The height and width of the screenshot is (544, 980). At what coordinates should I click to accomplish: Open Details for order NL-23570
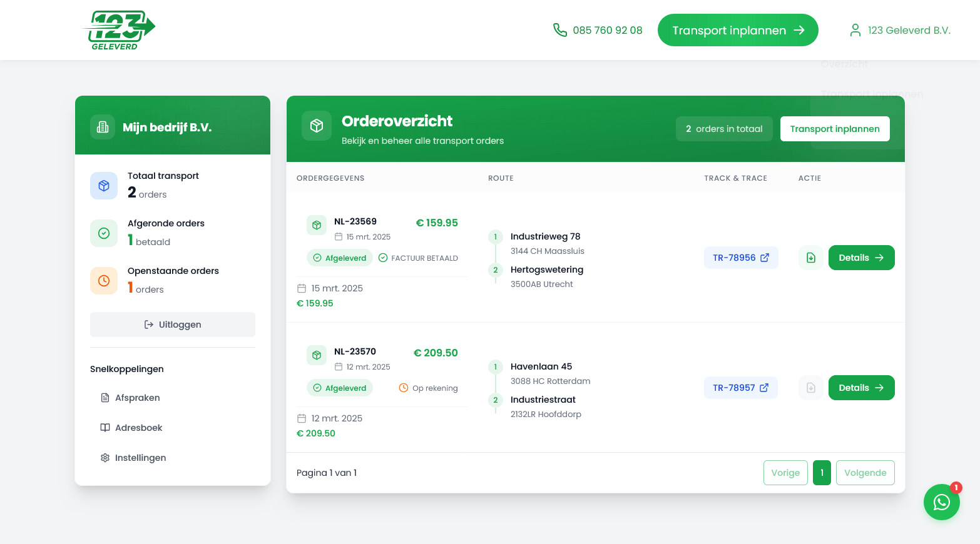[862, 388]
